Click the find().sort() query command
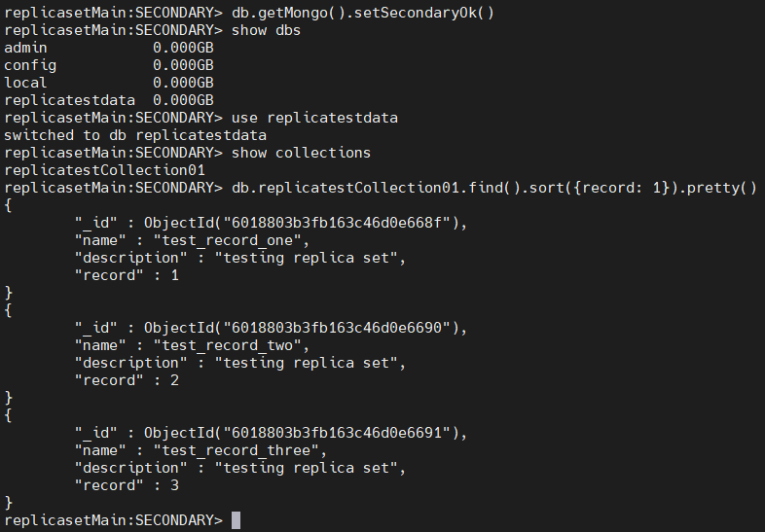765x532 pixels. click(x=493, y=188)
